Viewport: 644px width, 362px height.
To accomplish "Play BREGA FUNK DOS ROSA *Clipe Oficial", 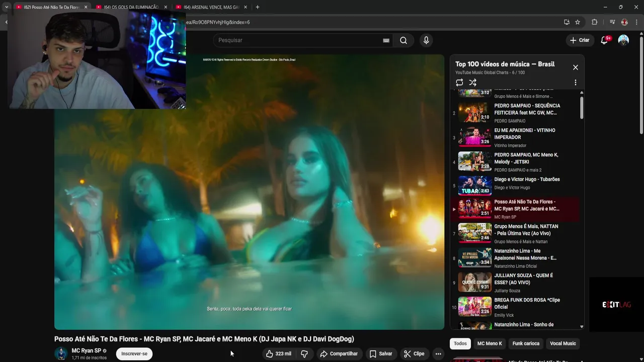I will pos(515,307).
